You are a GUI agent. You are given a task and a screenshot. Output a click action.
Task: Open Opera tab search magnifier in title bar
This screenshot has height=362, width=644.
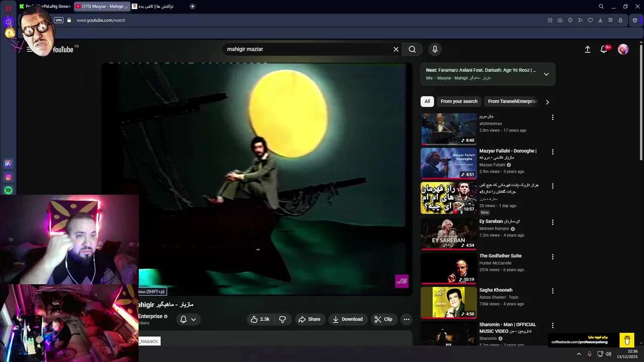(x=601, y=7)
